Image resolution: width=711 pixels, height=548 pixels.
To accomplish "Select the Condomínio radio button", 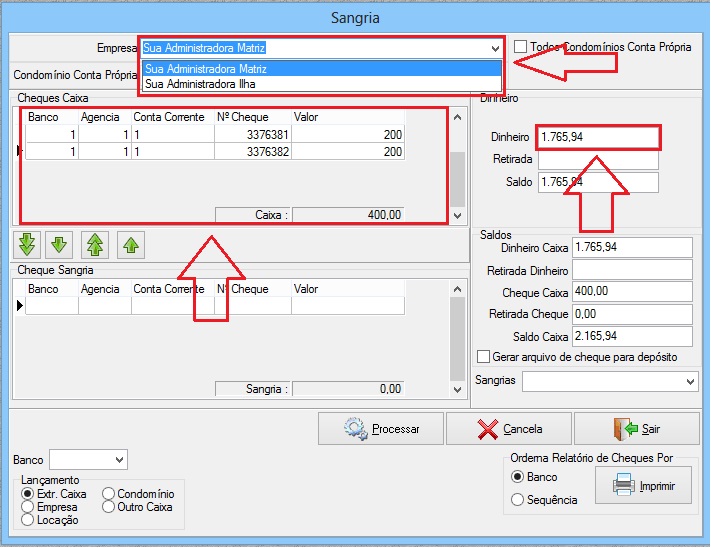I will click(108, 494).
